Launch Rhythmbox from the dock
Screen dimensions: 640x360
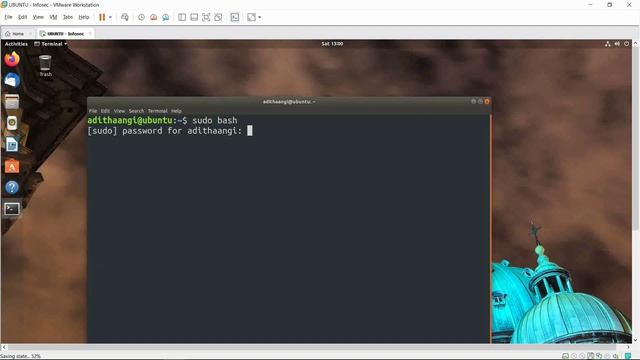click(x=12, y=123)
